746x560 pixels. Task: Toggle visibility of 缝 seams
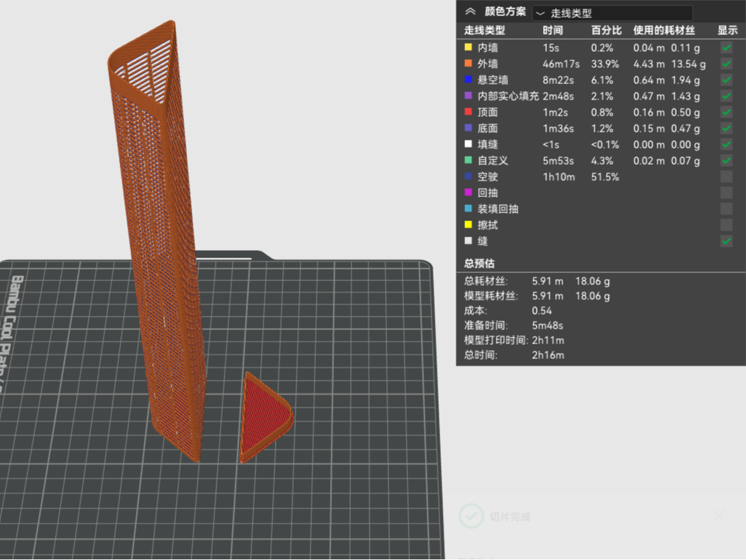point(726,241)
